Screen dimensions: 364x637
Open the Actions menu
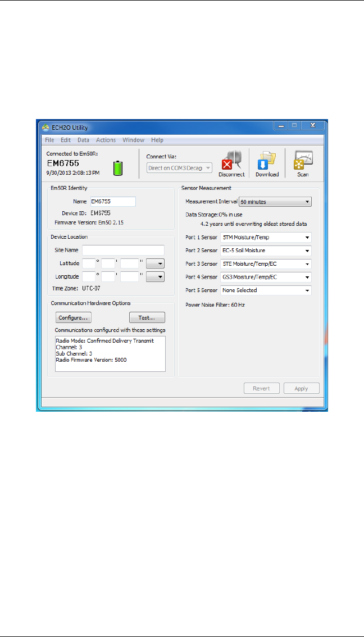[x=106, y=140]
